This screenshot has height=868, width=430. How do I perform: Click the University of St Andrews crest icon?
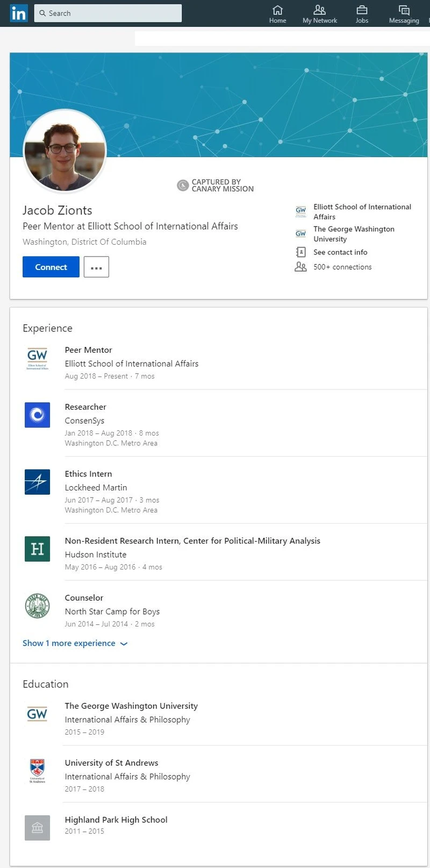(x=37, y=771)
